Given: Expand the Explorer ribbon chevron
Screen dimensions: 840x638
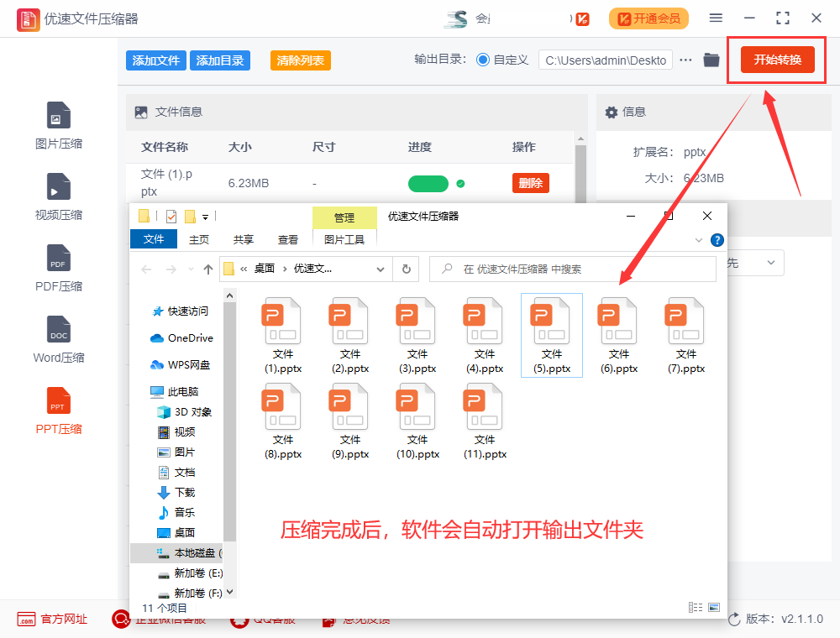Looking at the screenshot, I should click(x=699, y=240).
